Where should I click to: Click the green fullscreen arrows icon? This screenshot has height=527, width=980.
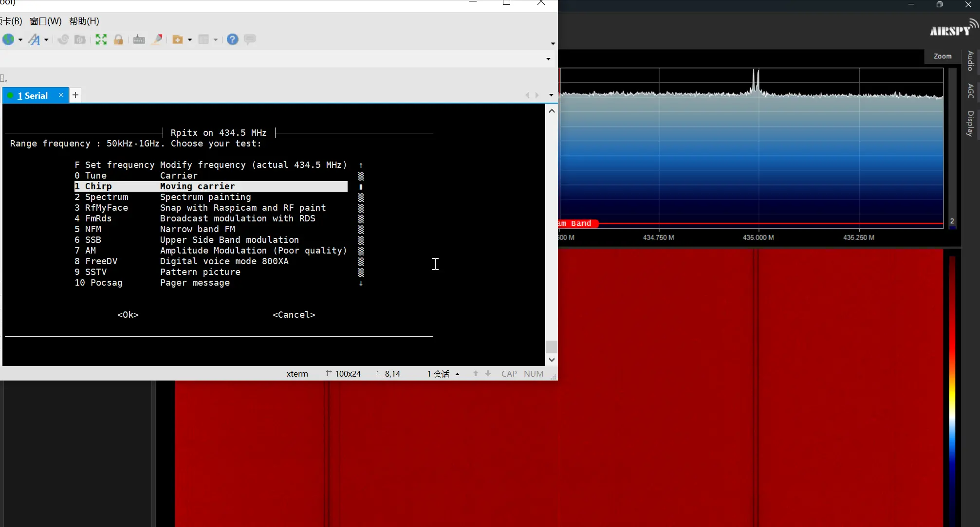tap(101, 39)
